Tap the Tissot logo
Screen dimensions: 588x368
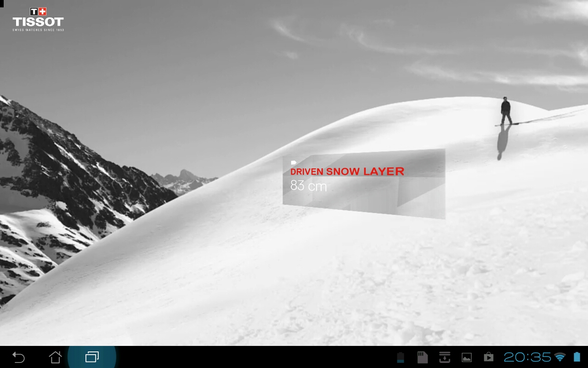coord(38,18)
